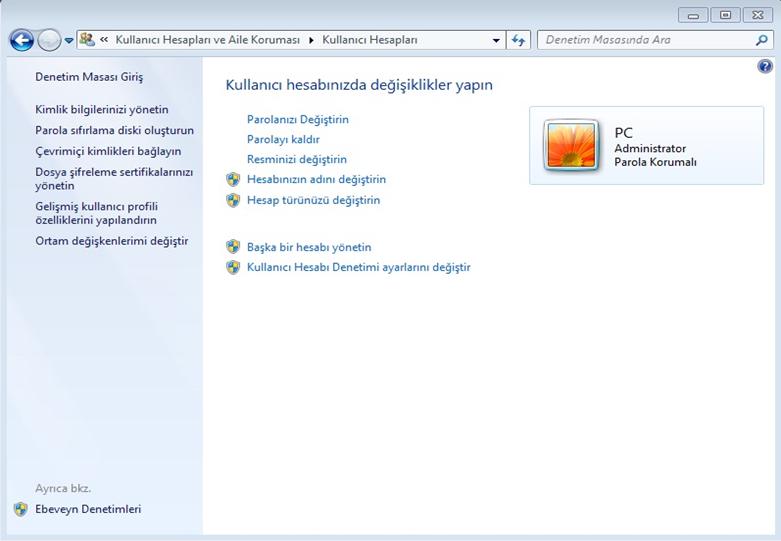Close the Kullanıcı Hesapları window

[x=758, y=15]
